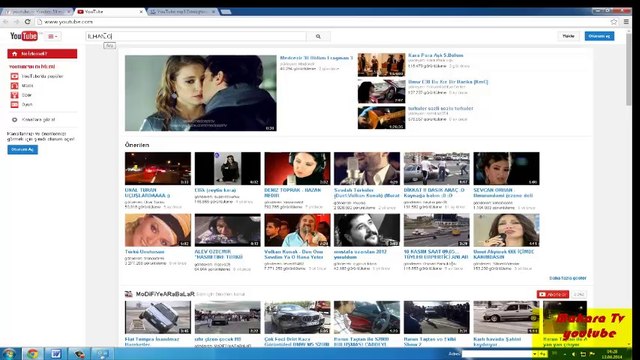This screenshot has width=640, height=360.
Task: Click the MoDiFiYeARaBaLaR channel avatar
Action: [x=129, y=294]
